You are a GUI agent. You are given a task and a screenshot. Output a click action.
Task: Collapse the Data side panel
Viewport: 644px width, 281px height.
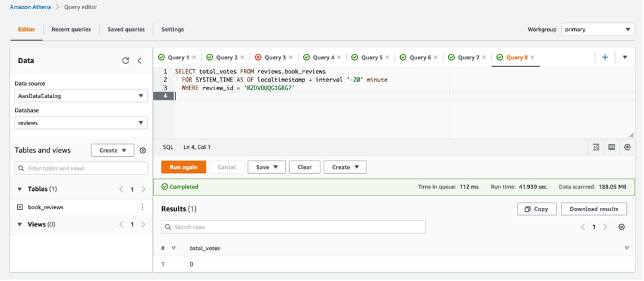pos(140,61)
